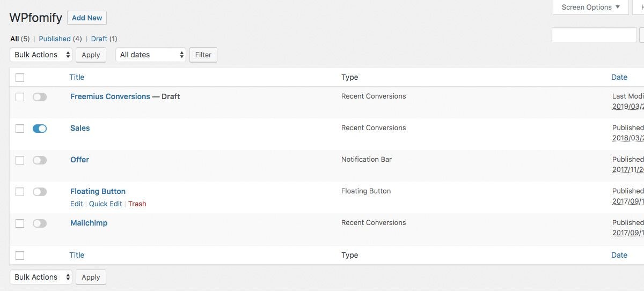644x292 pixels.
Task: Open Quick Edit for Floating Button
Action: (x=106, y=204)
